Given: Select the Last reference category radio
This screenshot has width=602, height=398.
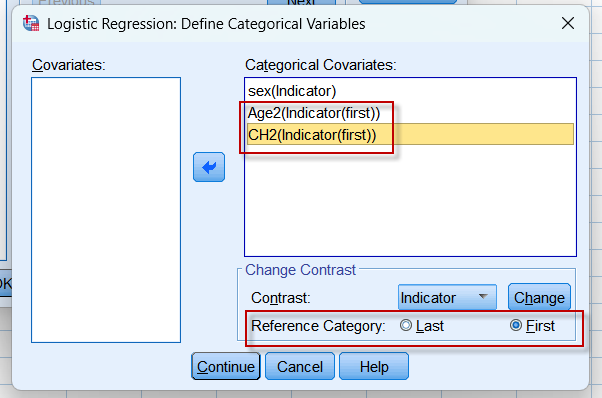Looking at the screenshot, I should [405, 325].
